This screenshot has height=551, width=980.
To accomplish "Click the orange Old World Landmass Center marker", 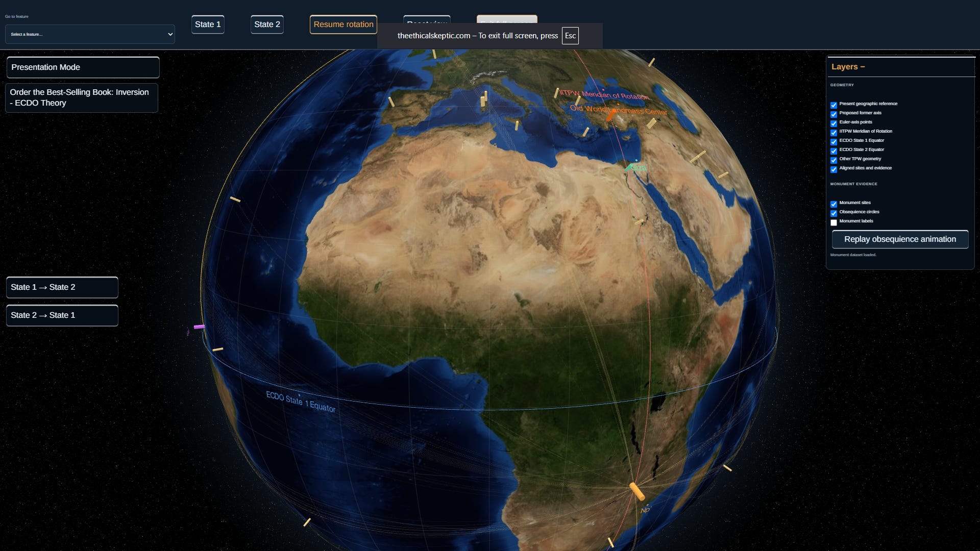I will pyautogui.click(x=611, y=115).
